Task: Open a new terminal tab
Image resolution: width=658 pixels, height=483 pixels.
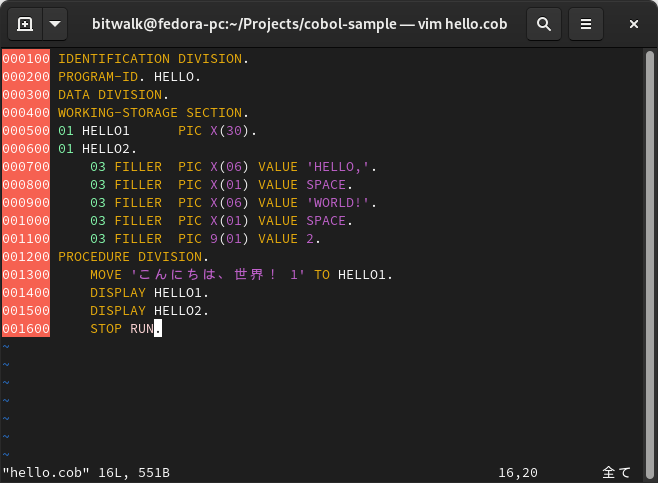Action: click(x=25, y=23)
